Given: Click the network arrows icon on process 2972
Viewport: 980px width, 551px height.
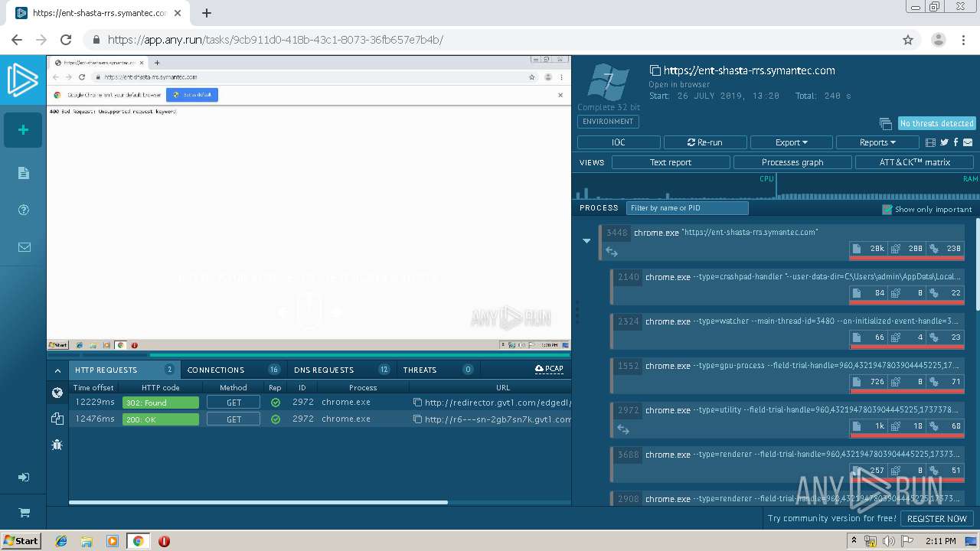Looking at the screenshot, I should [623, 429].
